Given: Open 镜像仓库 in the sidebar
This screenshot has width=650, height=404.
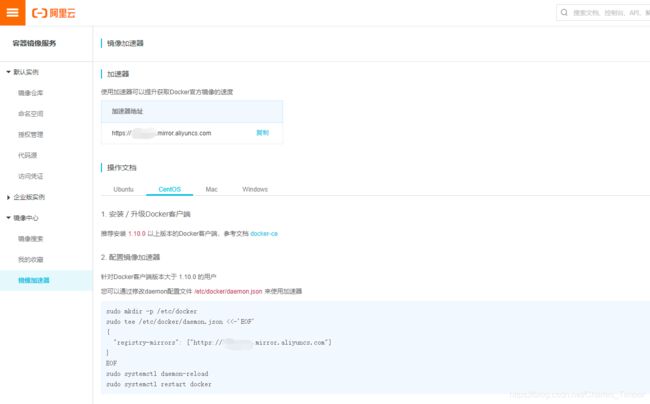Looking at the screenshot, I should point(30,93).
